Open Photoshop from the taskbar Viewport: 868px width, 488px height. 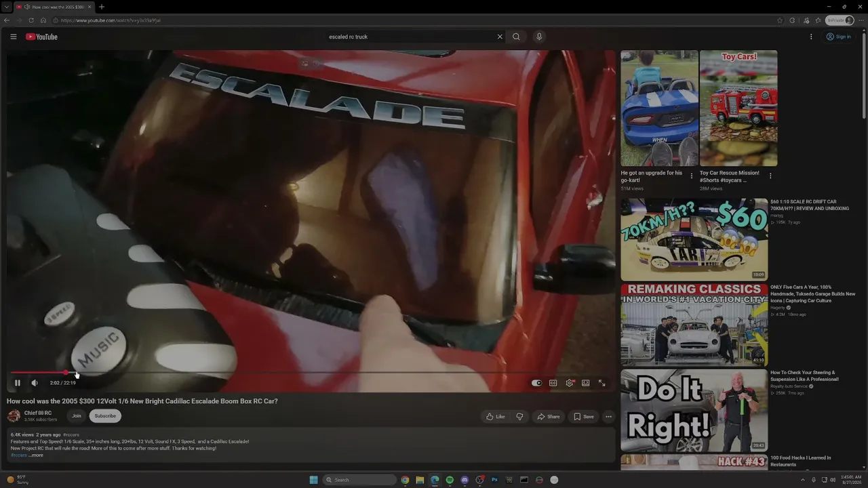pos(494,480)
